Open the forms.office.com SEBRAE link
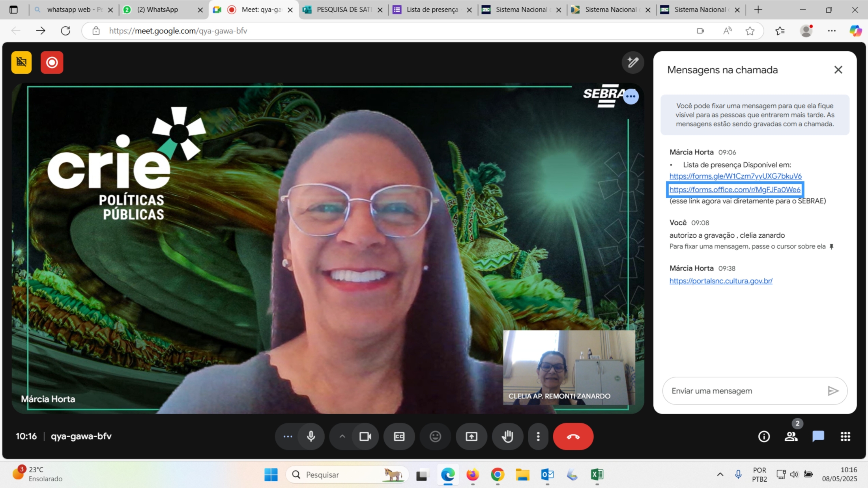Screen dimensions: 868x488 coord(735,190)
